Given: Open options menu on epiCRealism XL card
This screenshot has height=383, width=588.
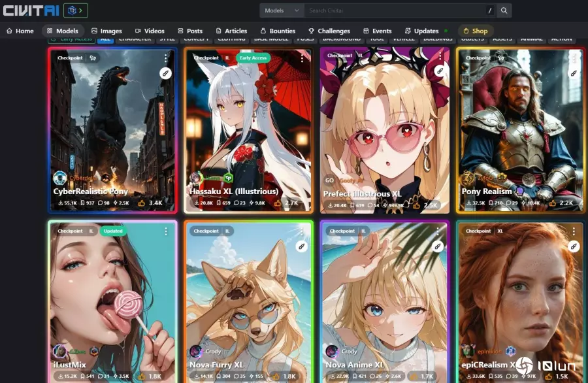Looking at the screenshot, I should tap(574, 231).
